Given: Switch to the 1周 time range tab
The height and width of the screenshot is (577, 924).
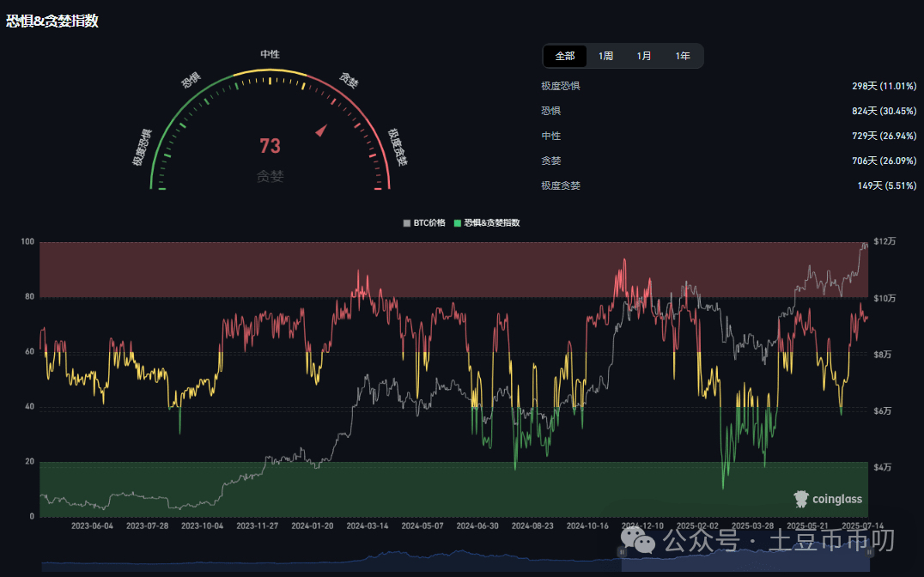Looking at the screenshot, I should pyautogui.click(x=605, y=56).
